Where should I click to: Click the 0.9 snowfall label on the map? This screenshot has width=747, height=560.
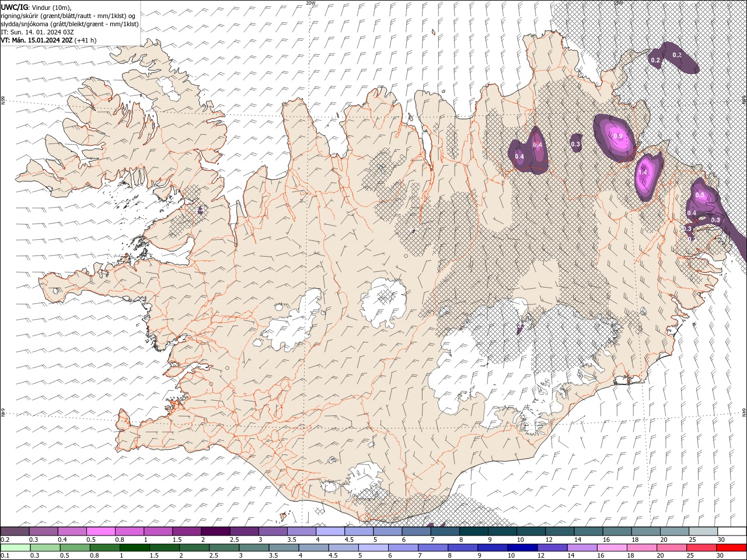pos(619,136)
